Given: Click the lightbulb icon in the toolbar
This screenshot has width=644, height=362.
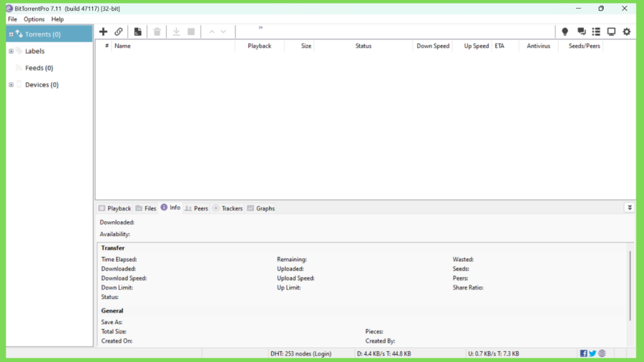Looking at the screenshot, I should coord(565,31).
